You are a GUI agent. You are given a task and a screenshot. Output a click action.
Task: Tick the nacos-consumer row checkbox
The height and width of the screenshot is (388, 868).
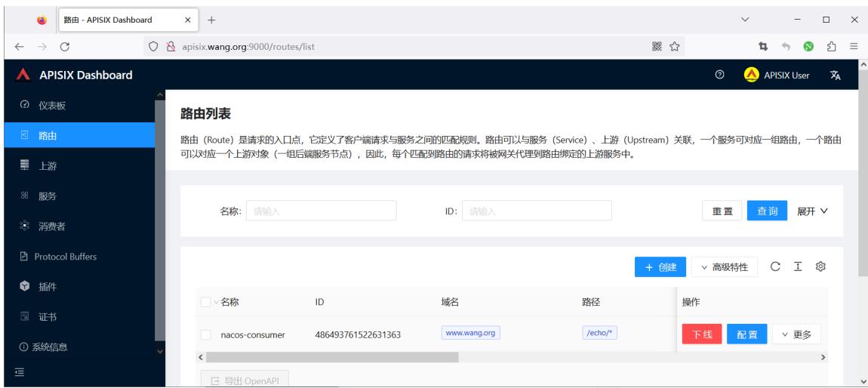pos(206,335)
